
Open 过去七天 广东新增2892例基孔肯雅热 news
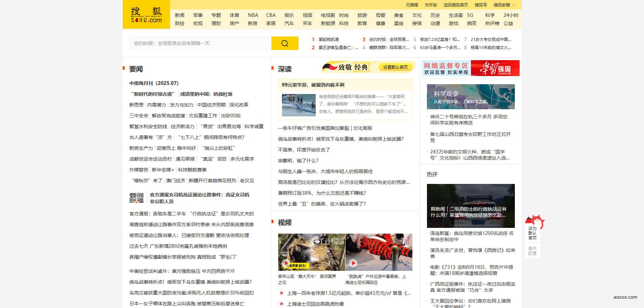178,246
